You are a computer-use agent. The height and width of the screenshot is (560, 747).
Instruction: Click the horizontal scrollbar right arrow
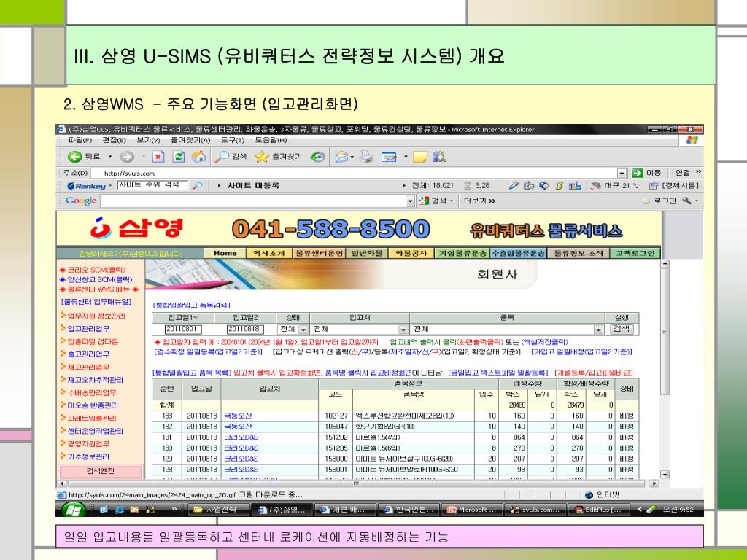coord(654,483)
